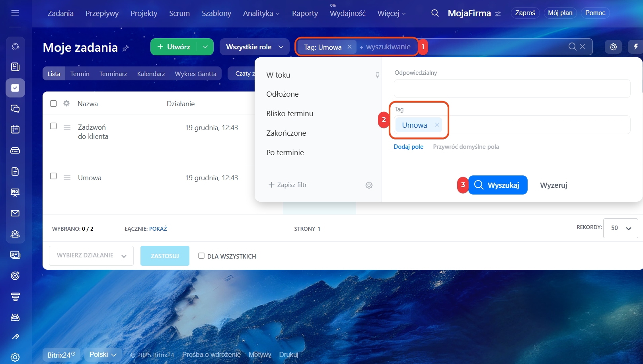Open the REKORDY 50 per-page dropdown

pyautogui.click(x=620, y=228)
